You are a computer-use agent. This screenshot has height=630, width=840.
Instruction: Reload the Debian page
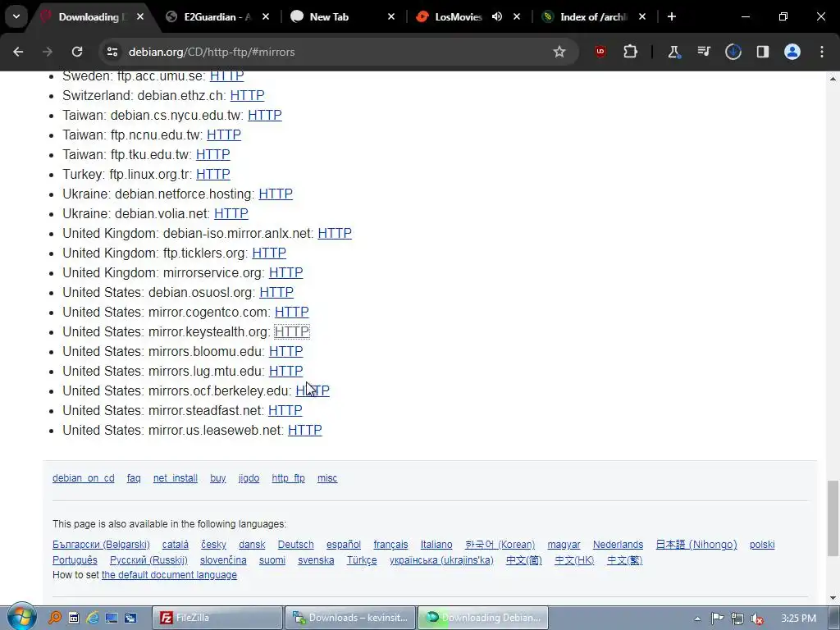(x=77, y=52)
